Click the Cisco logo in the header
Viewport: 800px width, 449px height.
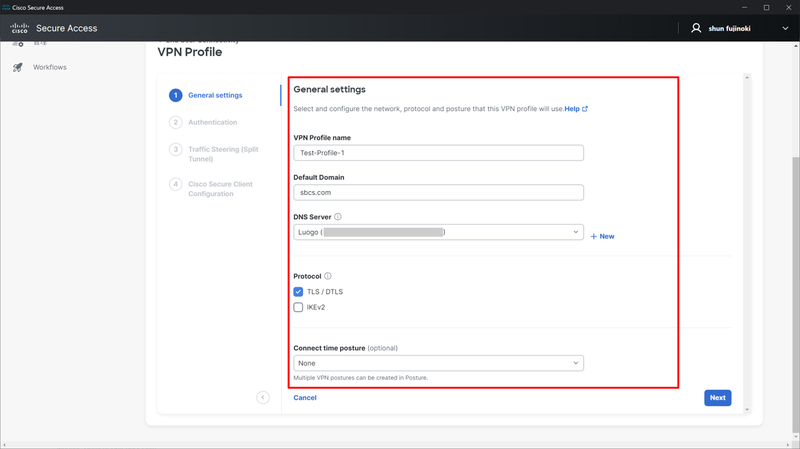tap(19, 28)
